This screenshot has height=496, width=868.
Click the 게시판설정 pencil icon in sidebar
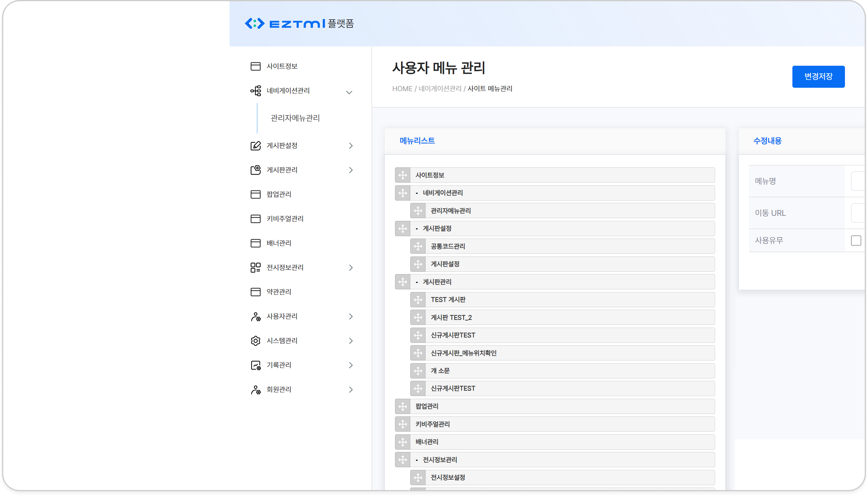[255, 146]
